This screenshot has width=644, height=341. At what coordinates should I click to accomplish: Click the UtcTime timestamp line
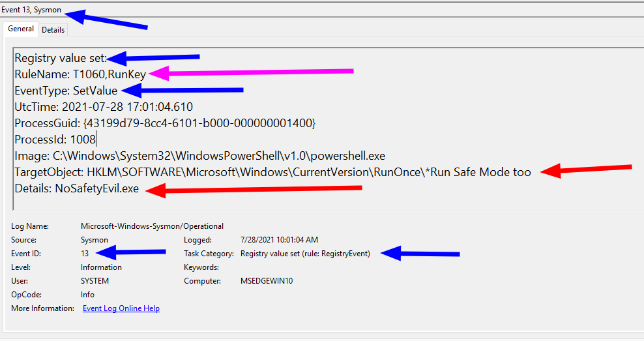coord(104,107)
